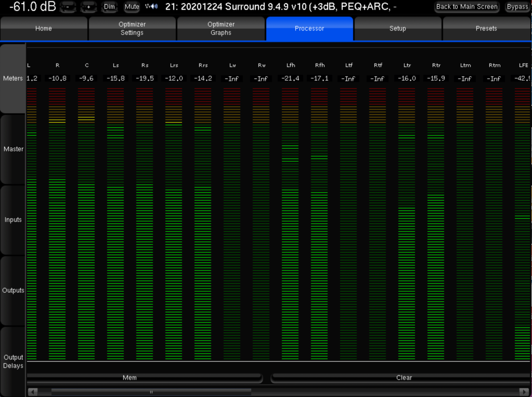The height and width of the screenshot is (397, 532).
Task: Open the Home tab
Action: (x=44, y=28)
